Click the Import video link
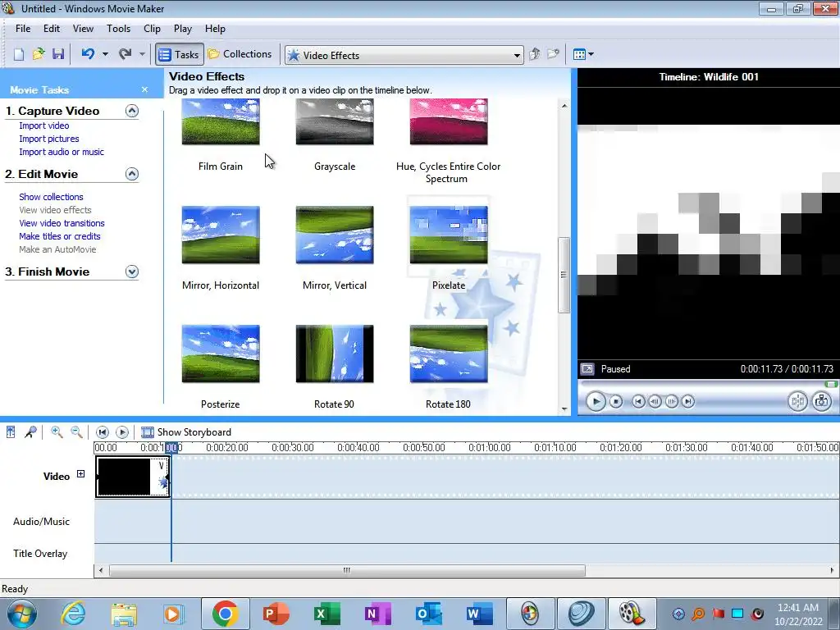The width and height of the screenshot is (840, 630). 44,126
